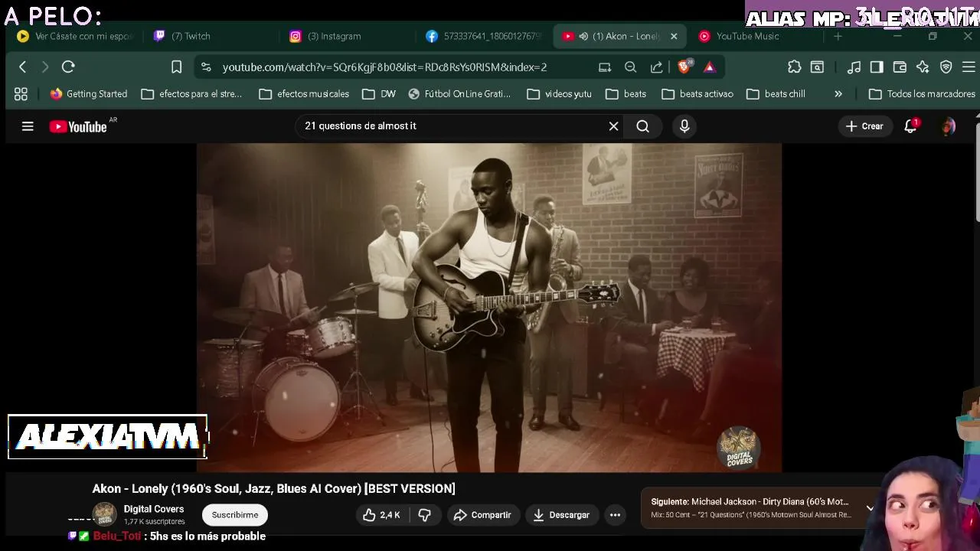Go to YouTube home via logo
This screenshot has width=980, height=551.
coord(78,127)
